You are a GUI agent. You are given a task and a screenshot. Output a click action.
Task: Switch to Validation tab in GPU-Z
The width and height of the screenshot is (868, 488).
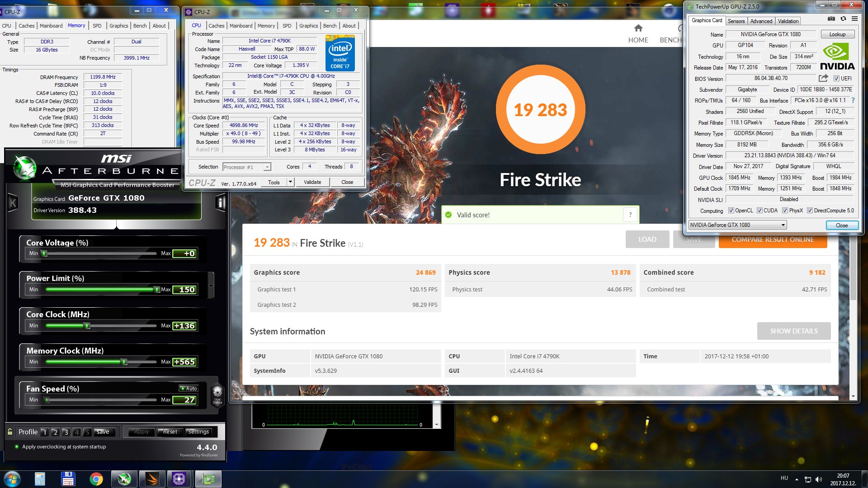click(788, 21)
